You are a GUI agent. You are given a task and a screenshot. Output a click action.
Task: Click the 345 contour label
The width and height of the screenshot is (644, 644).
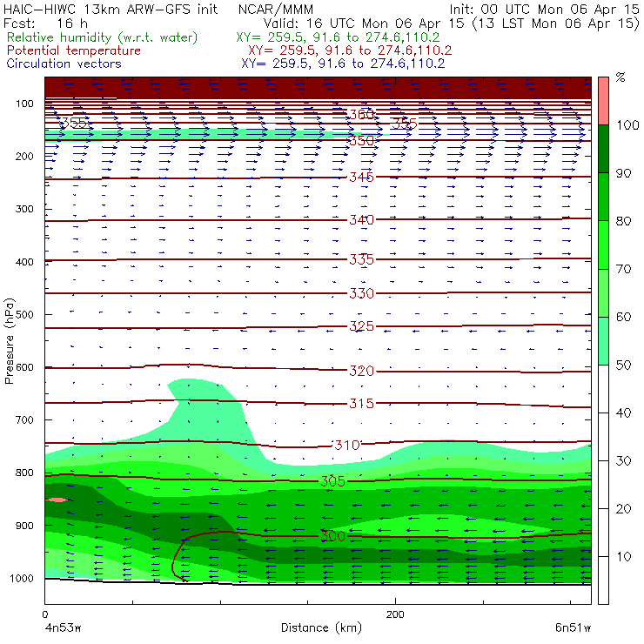click(x=361, y=178)
